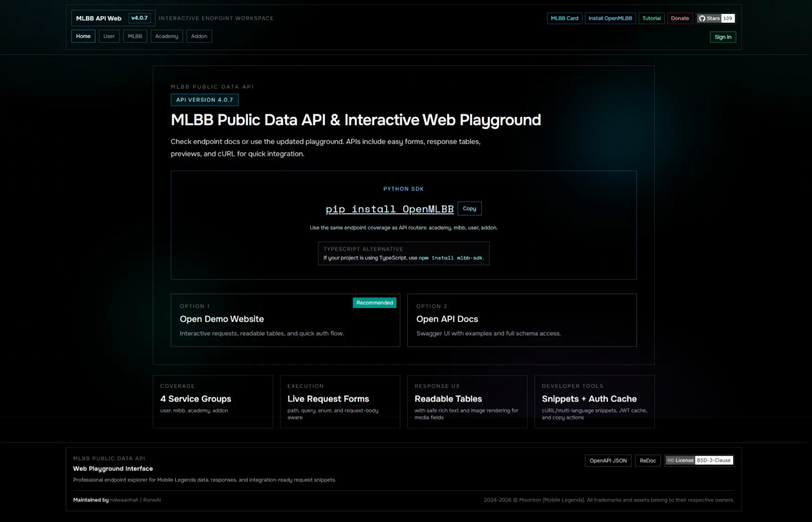
Task: Click the Moonton copyright notice text
Action: pyautogui.click(x=609, y=500)
